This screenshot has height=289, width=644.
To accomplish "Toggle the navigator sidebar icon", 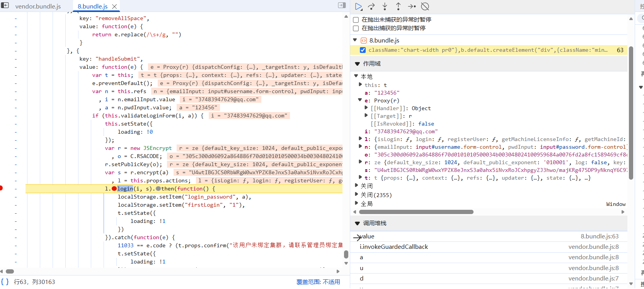I will 5,5.
